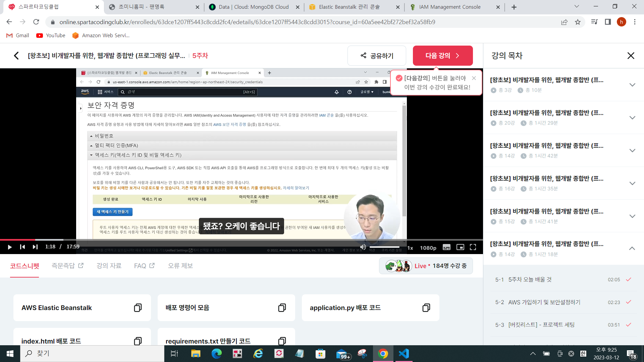
Task: Mute the video volume speaker icon
Action: 363,247
